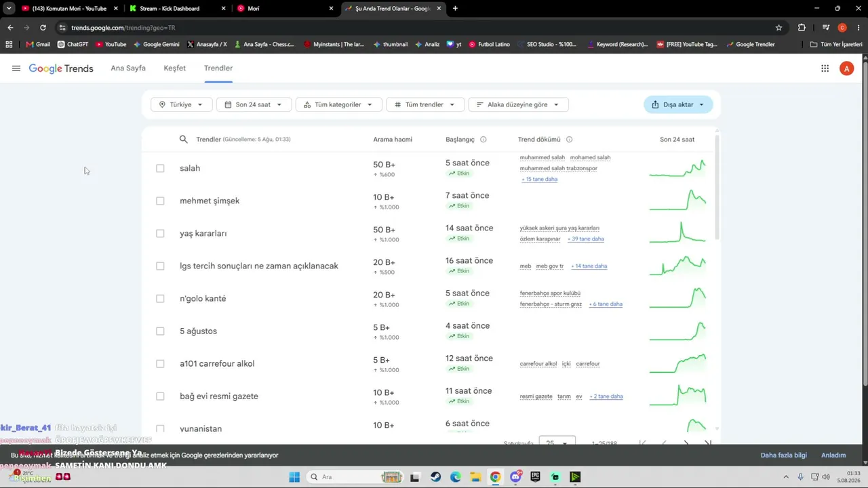Check the yunanistan row checkbox
This screenshot has height=488, width=868.
(160, 428)
